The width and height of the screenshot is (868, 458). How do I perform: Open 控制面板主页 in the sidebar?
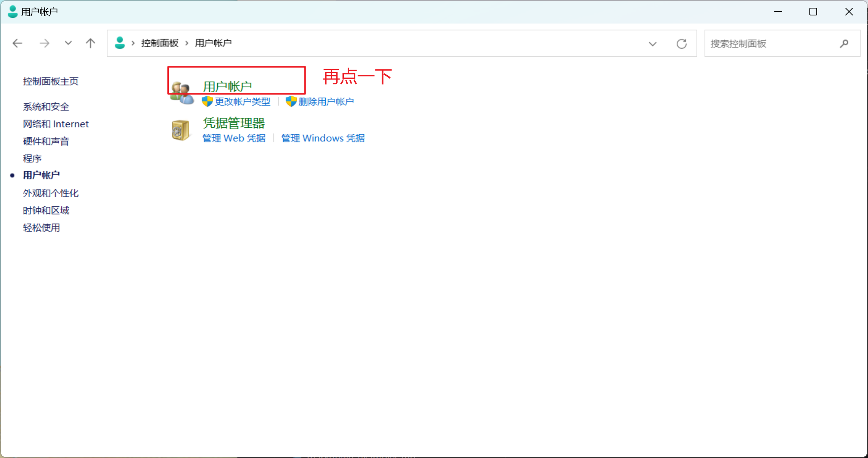[50, 81]
